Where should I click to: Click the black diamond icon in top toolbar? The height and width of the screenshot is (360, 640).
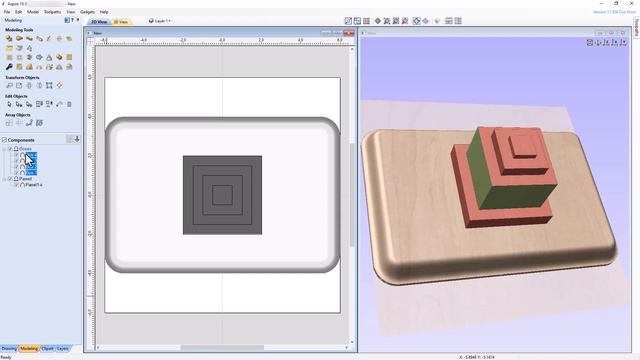(x=378, y=21)
